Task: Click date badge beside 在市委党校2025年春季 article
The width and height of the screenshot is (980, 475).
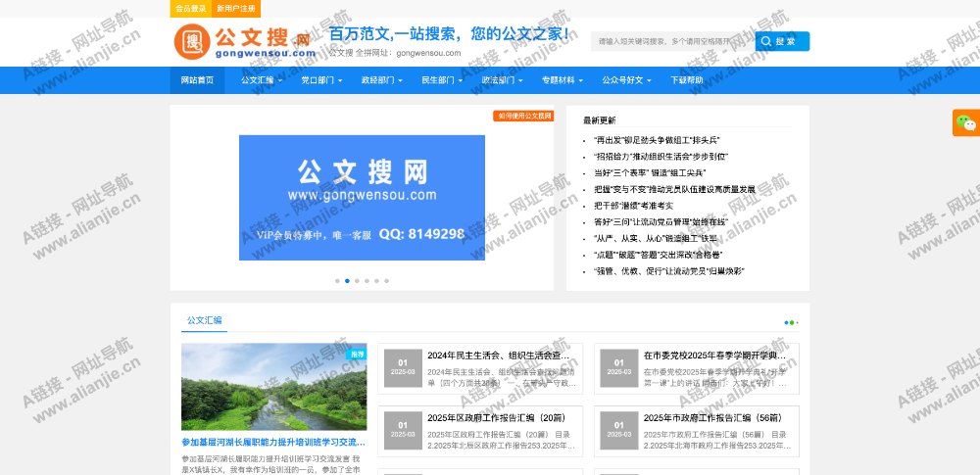Action: click(619, 368)
